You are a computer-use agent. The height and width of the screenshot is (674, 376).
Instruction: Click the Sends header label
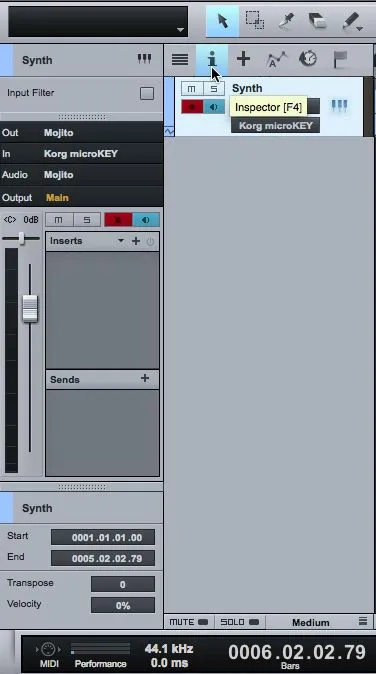click(x=64, y=380)
